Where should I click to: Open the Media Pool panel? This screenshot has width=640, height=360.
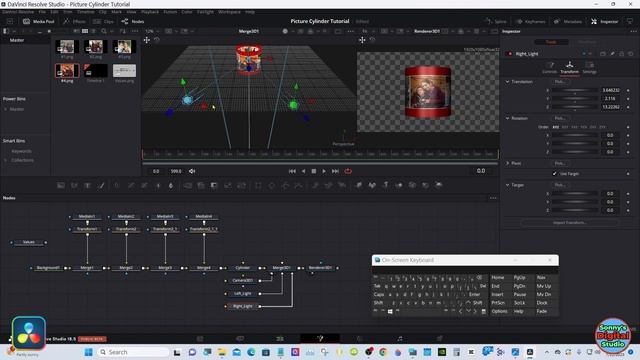point(39,21)
